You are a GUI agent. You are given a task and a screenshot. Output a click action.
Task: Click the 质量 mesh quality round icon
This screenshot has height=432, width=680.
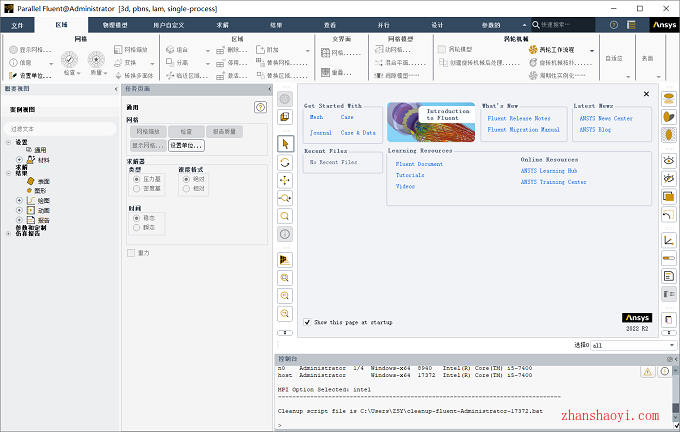96,59
